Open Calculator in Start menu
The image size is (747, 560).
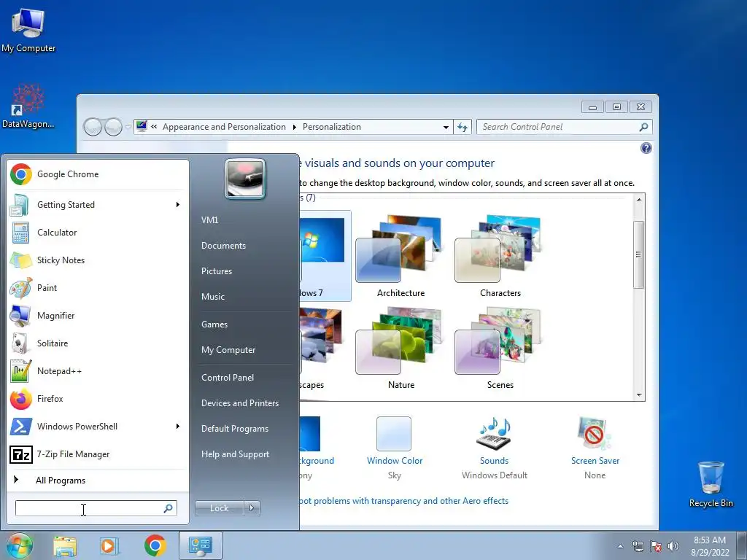(98, 233)
